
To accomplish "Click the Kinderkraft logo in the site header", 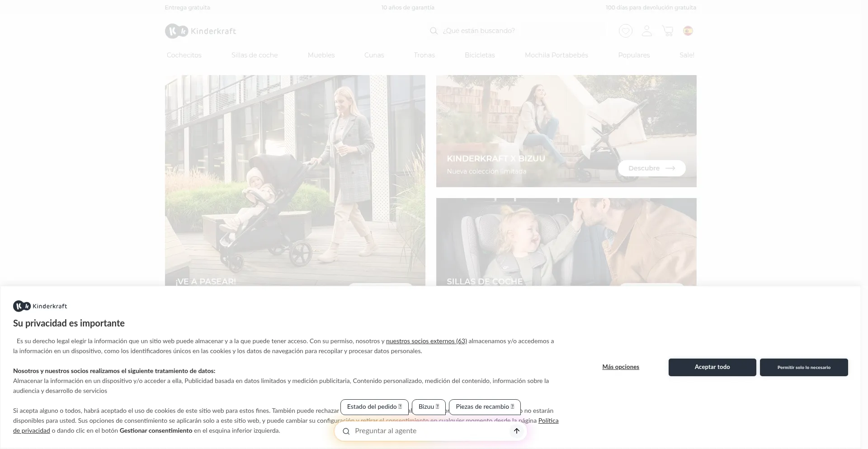I will coord(200,31).
